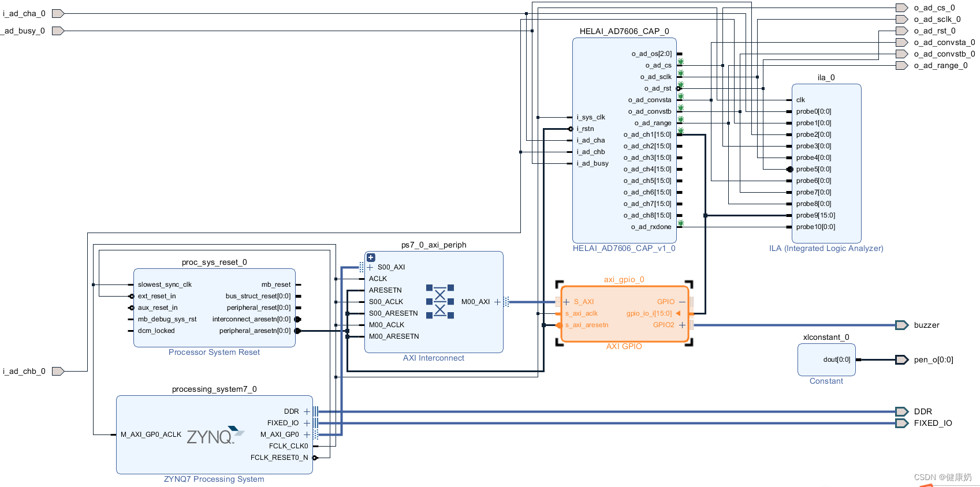Click the probe10[0:0] pin on ila_0

(815, 227)
